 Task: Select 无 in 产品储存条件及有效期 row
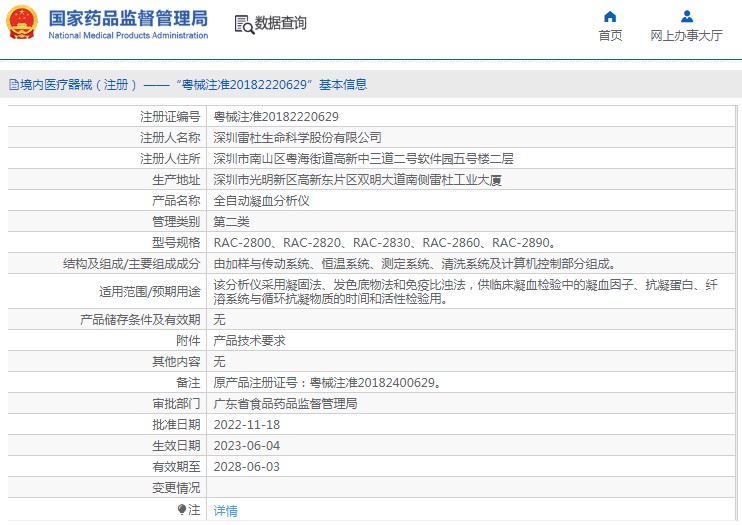219,320
